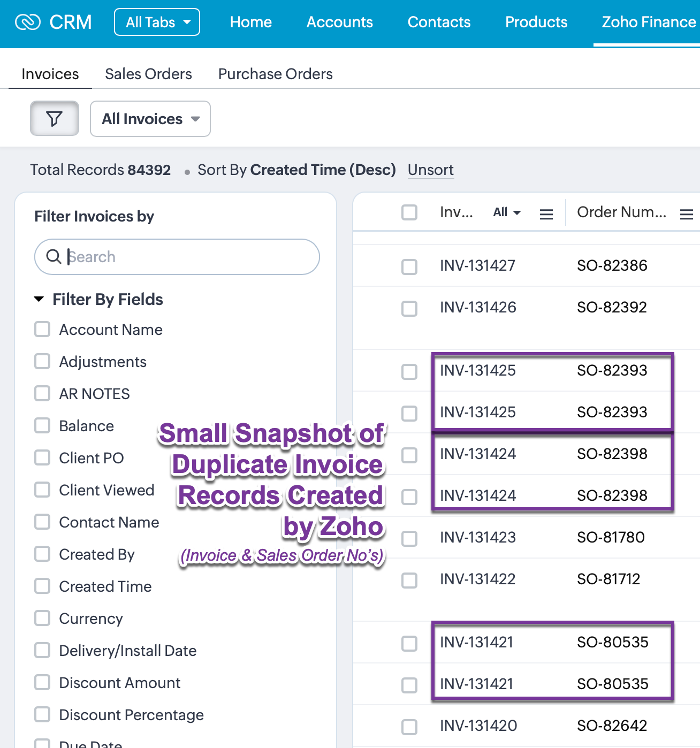Image resolution: width=700 pixels, height=748 pixels.
Task: Click the search magnifier icon
Action: coord(54,257)
